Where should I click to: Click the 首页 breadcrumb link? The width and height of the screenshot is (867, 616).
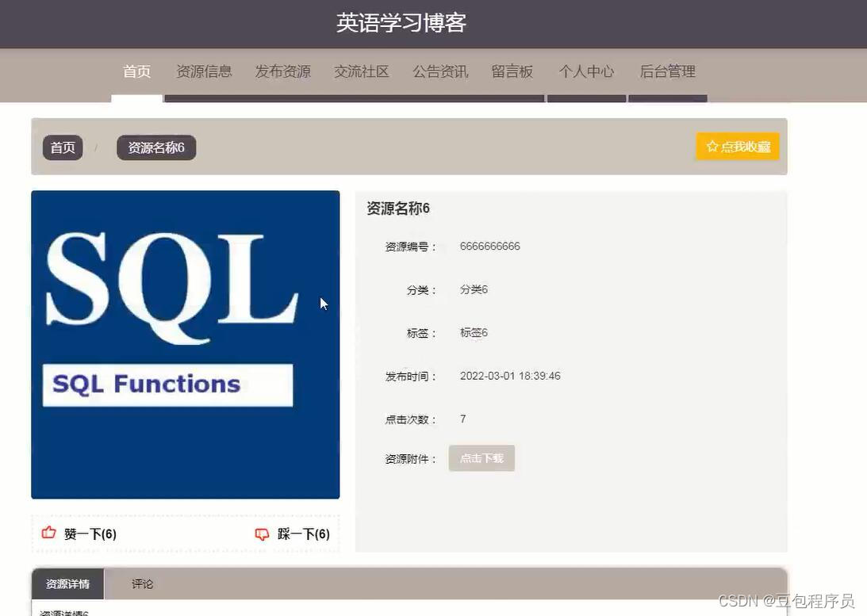(x=62, y=147)
